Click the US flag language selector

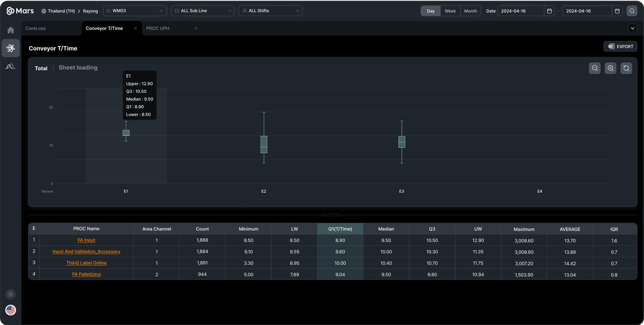(10, 310)
